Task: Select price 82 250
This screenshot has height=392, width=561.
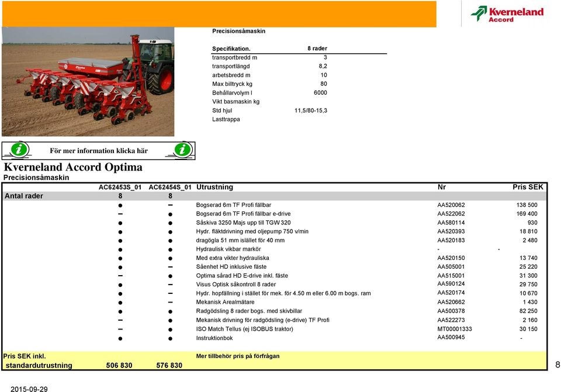Action: 528,311
